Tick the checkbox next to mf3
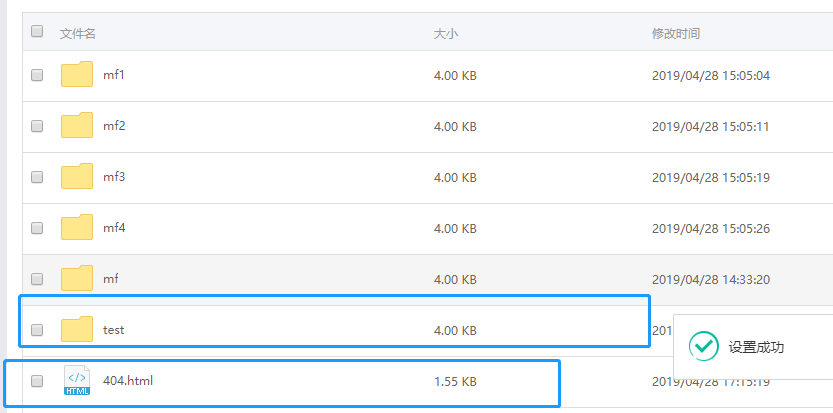Image resolution: width=833 pixels, height=413 pixels. point(37,177)
